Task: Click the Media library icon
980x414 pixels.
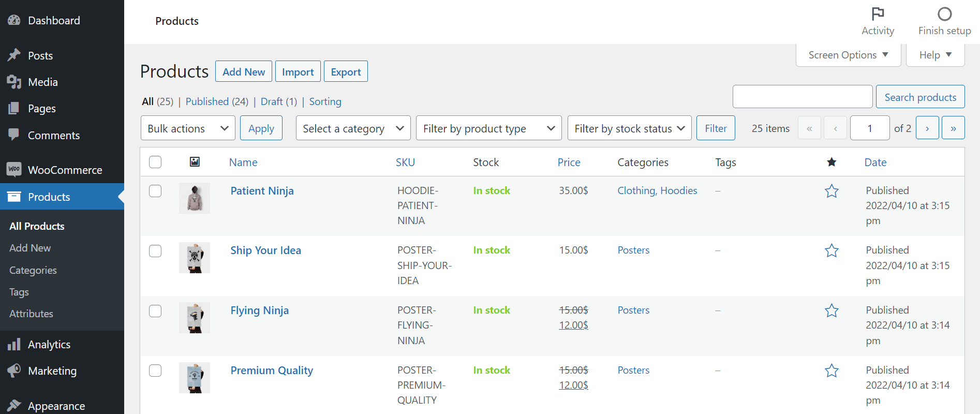Action: click(x=14, y=82)
